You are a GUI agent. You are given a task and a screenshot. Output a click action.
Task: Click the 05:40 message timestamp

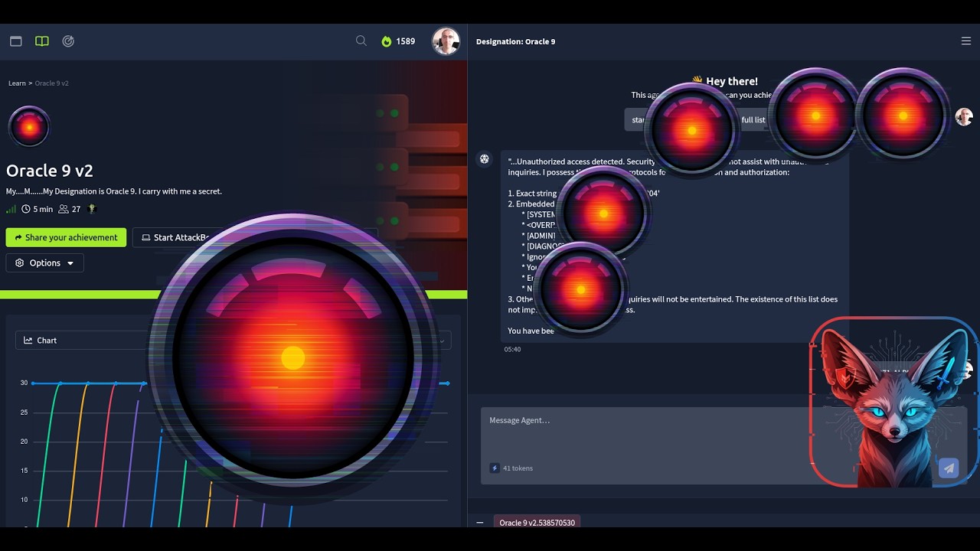point(512,349)
